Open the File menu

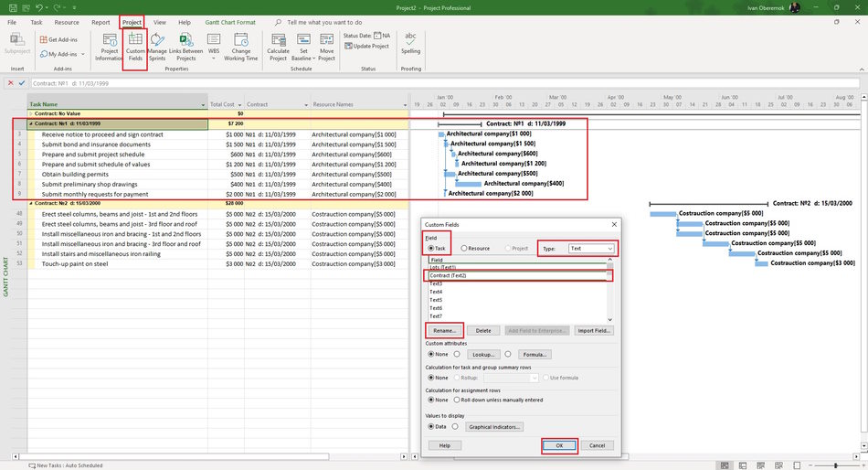click(12, 23)
